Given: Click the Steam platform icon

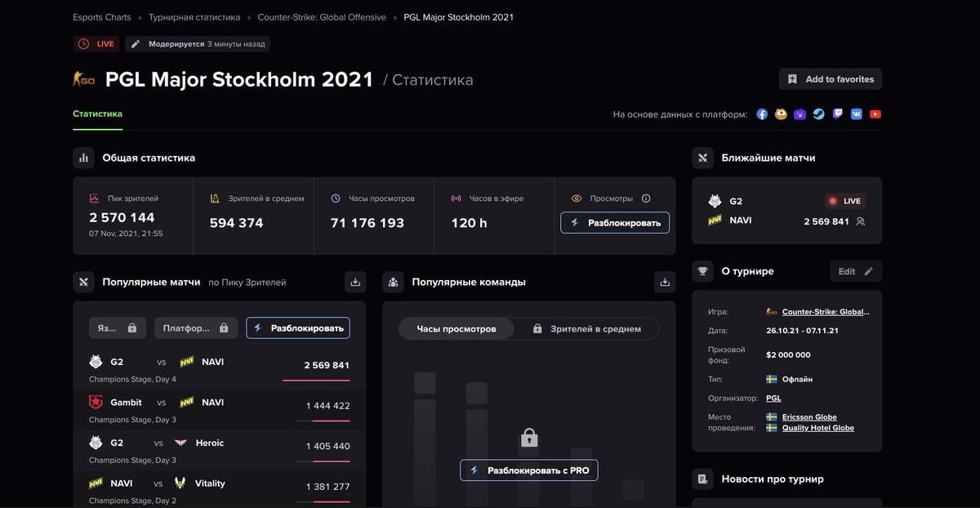Looking at the screenshot, I should click(818, 114).
